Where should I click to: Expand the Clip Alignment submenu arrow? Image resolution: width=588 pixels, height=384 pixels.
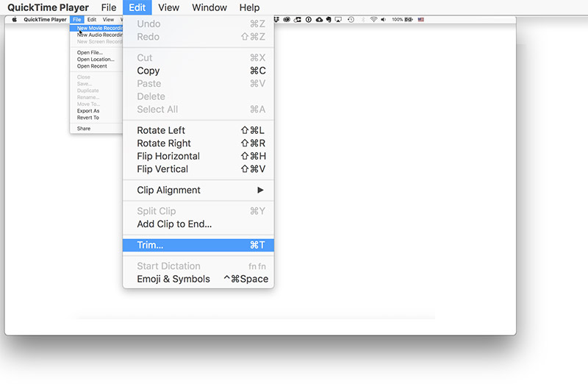[260, 190]
